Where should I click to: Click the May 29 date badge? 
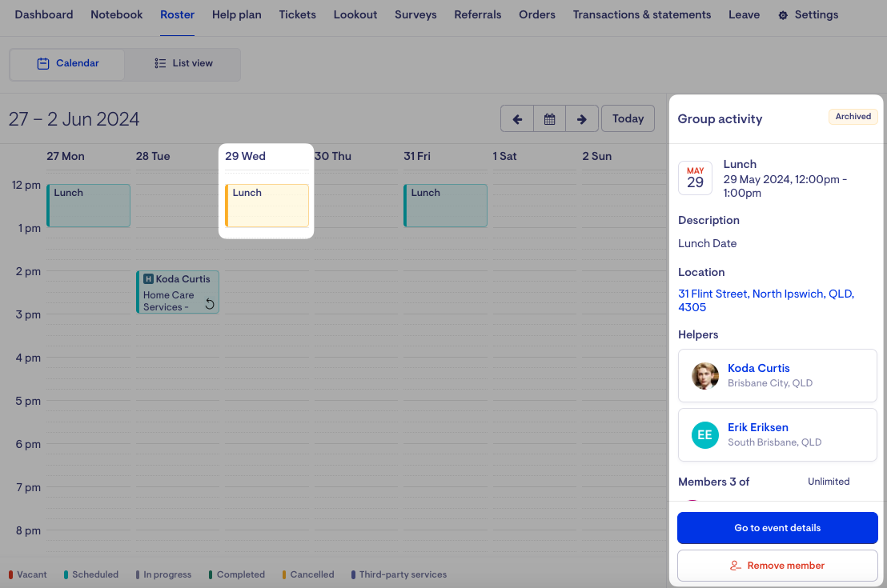click(695, 178)
